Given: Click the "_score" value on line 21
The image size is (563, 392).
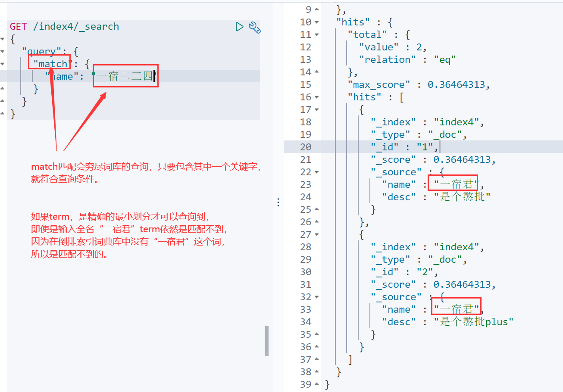Looking at the screenshot, I should click(x=462, y=159).
